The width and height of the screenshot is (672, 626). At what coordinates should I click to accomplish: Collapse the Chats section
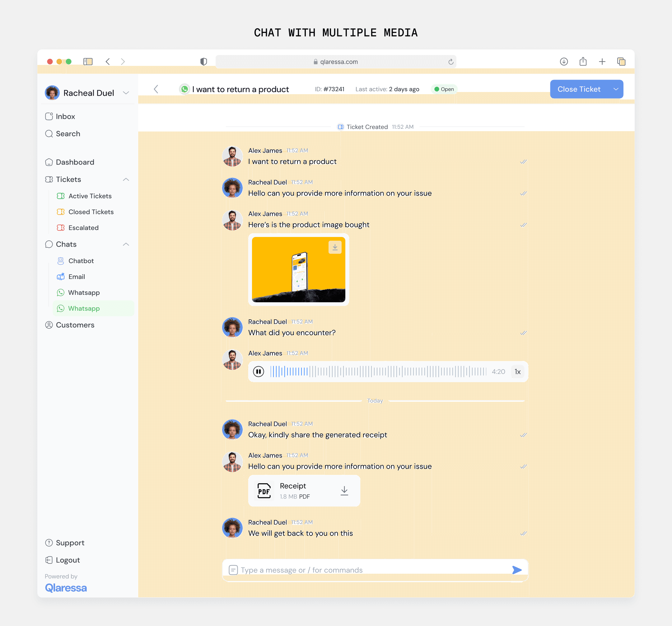click(126, 244)
